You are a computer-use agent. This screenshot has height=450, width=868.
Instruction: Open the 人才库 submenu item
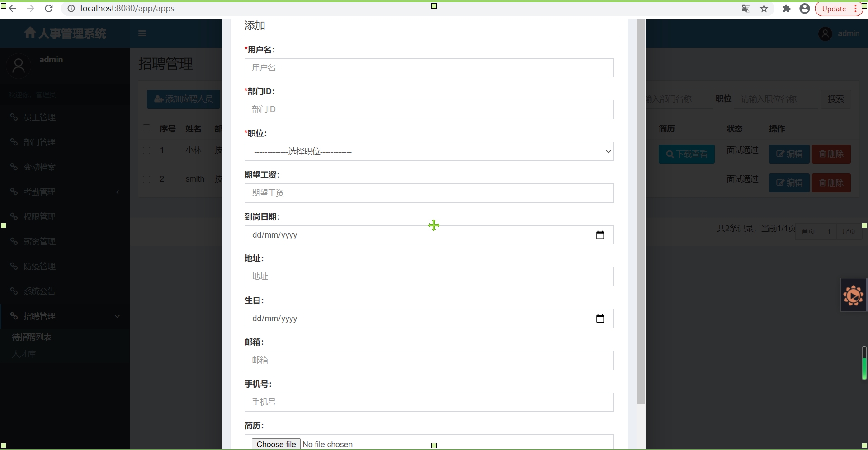coord(24,354)
